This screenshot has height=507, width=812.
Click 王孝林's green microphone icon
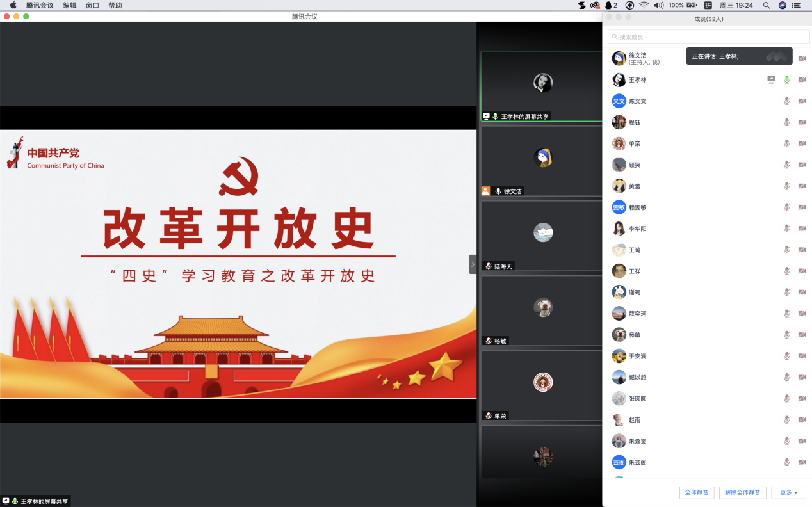click(x=787, y=80)
